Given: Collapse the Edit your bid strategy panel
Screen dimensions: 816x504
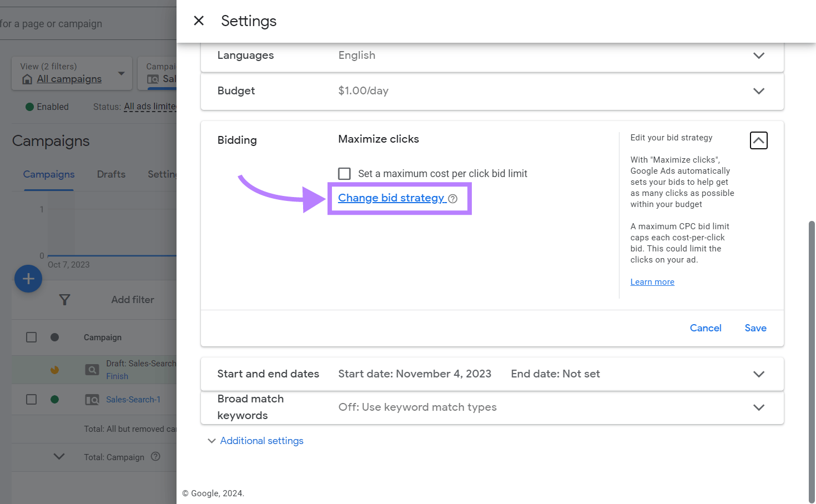Looking at the screenshot, I should pos(758,140).
